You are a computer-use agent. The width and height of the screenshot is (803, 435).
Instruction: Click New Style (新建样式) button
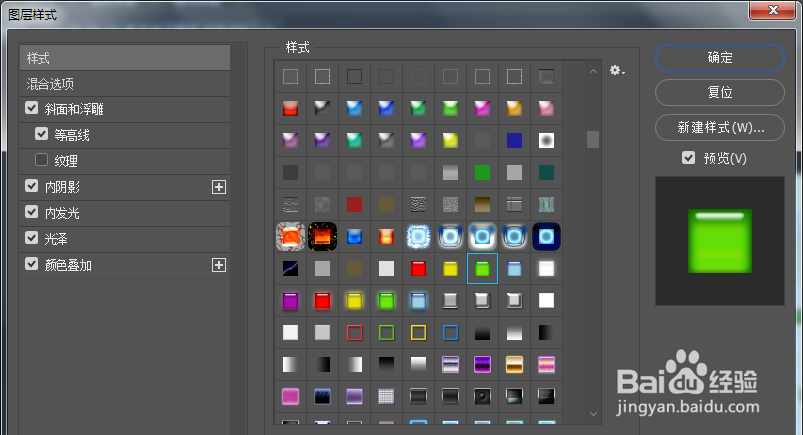pos(720,127)
